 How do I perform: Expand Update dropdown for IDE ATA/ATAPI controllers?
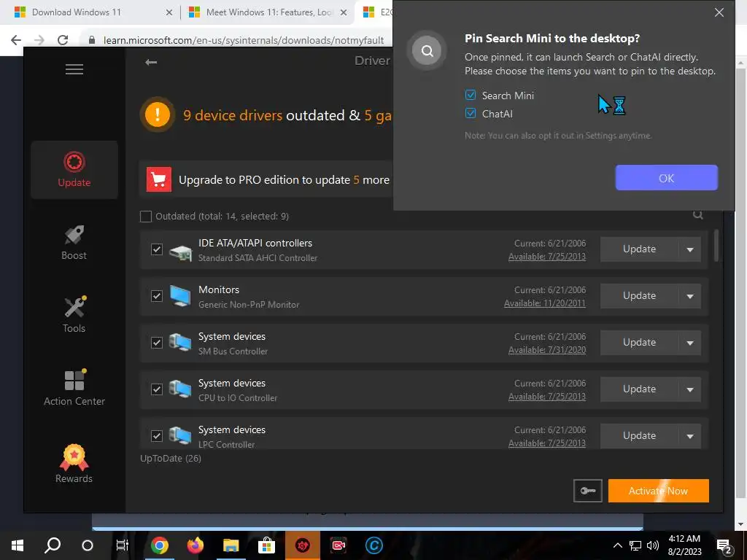click(690, 249)
